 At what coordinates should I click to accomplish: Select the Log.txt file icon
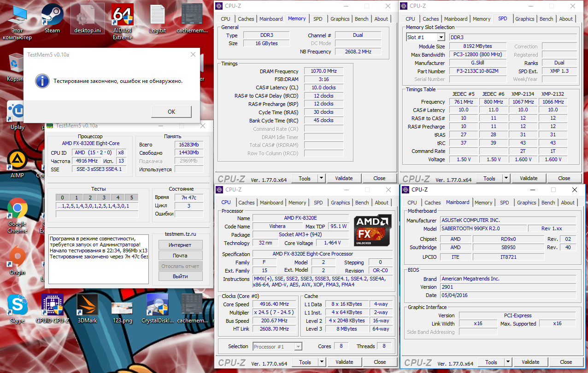click(x=158, y=18)
